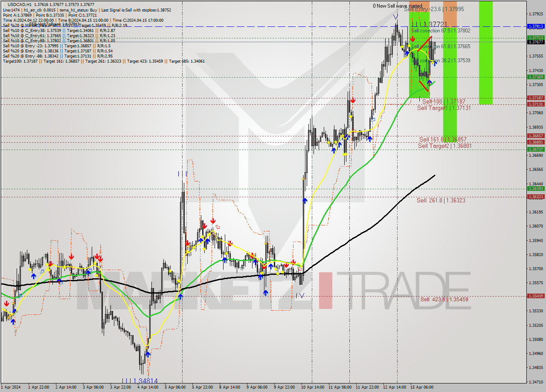Click the 'Sell correction 87.5 | 1.37802' label
This screenshot has height=392, width=546.
441,31
